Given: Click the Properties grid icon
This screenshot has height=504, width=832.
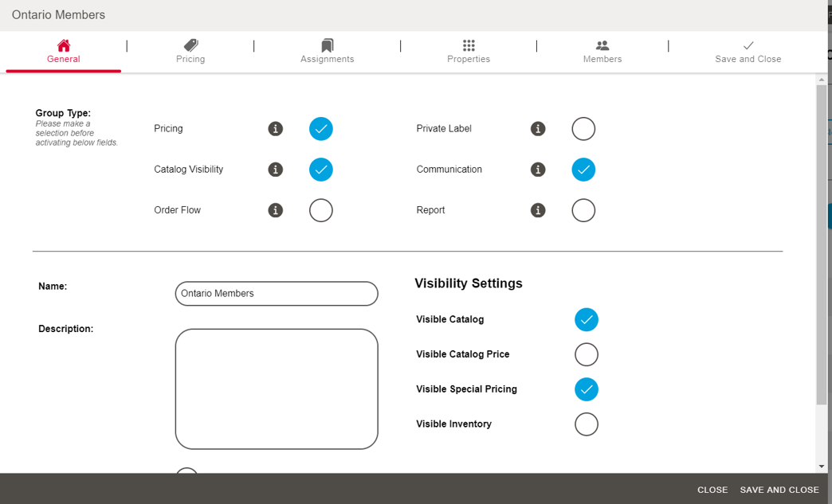Looking at the screenshot, I should [x=469, y=46].
